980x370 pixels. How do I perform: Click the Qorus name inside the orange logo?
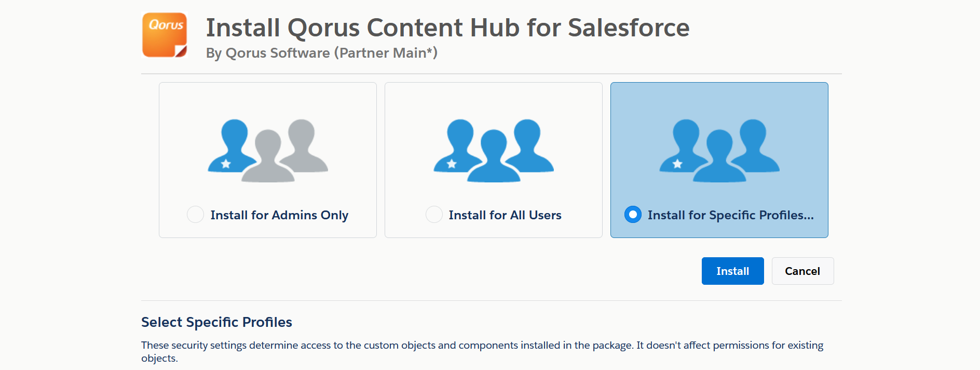(x=166, y=25)
